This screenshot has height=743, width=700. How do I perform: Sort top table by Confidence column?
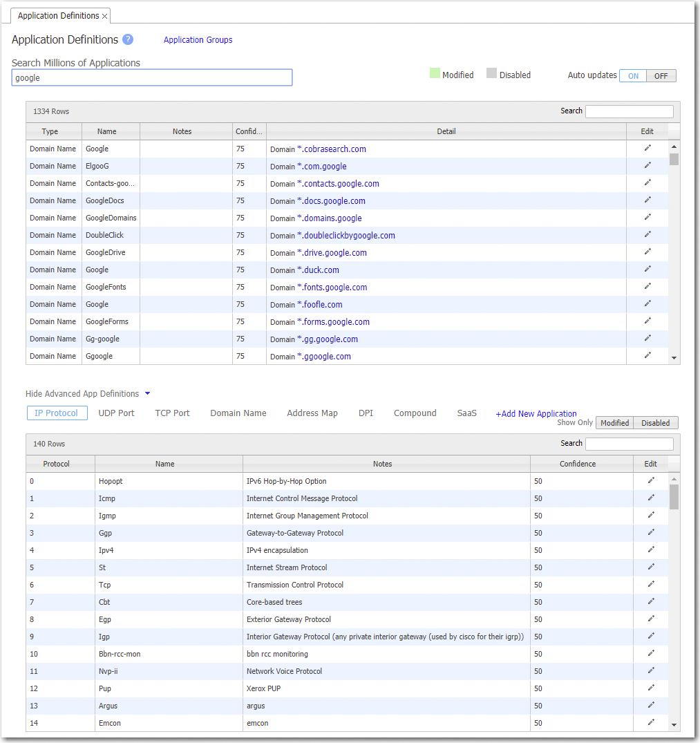coord(249,131)
